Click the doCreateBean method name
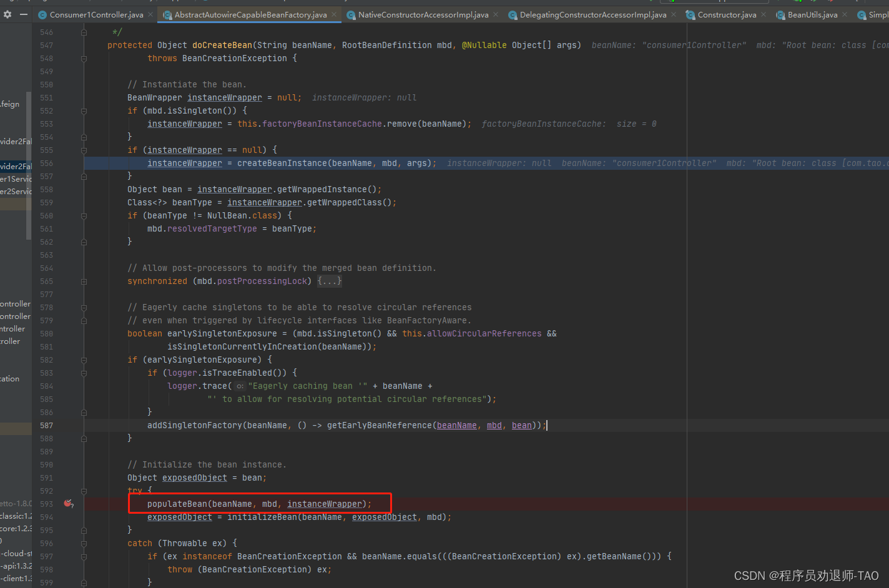The width and height of the screenshot is (889, 588). 222,46
